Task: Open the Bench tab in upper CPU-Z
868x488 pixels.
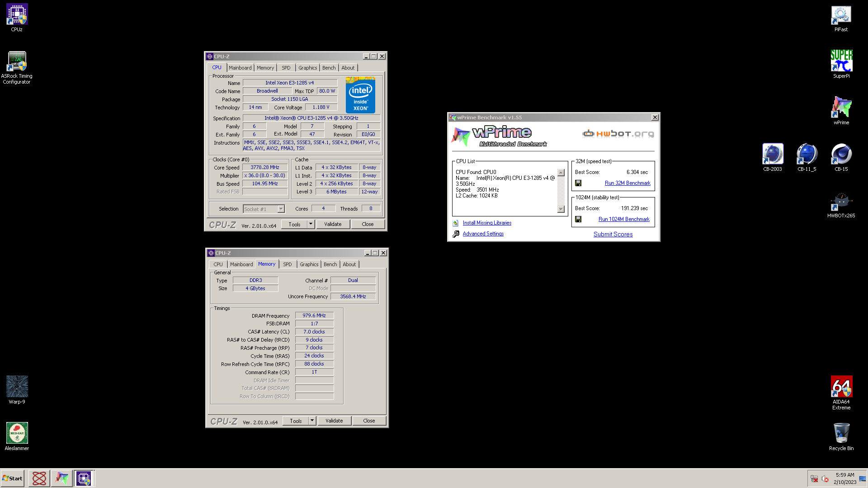Action: pyautogui.click(x=329, y=68)
